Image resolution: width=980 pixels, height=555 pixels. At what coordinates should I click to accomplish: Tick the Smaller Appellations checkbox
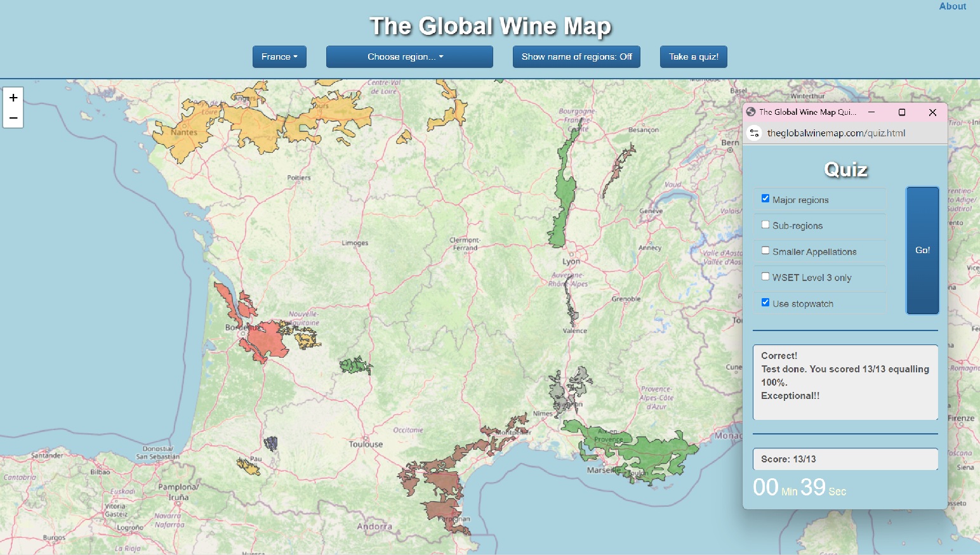(x=765, y=251)
